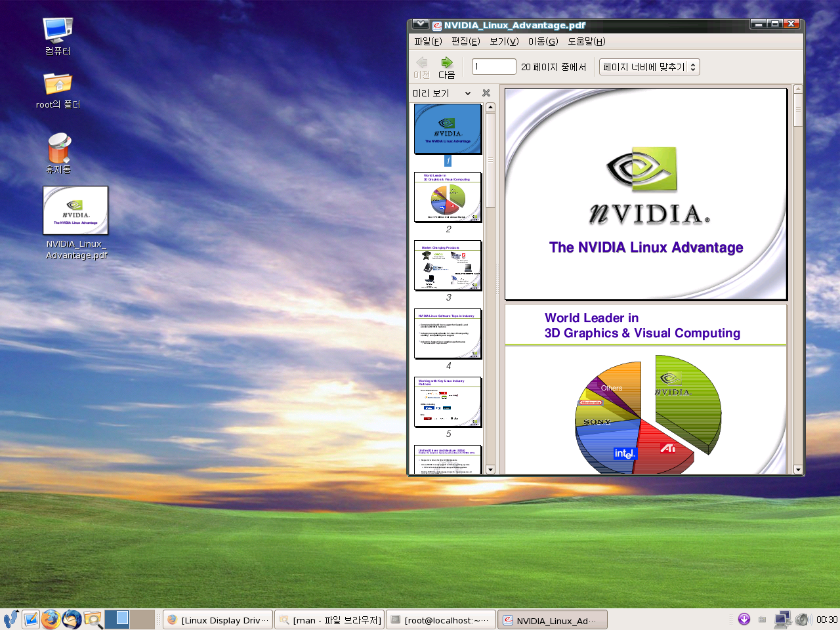Open the 보기(V) menu
Image resolution: width=840 pixels, height=630 pixels.
[504, 41]
